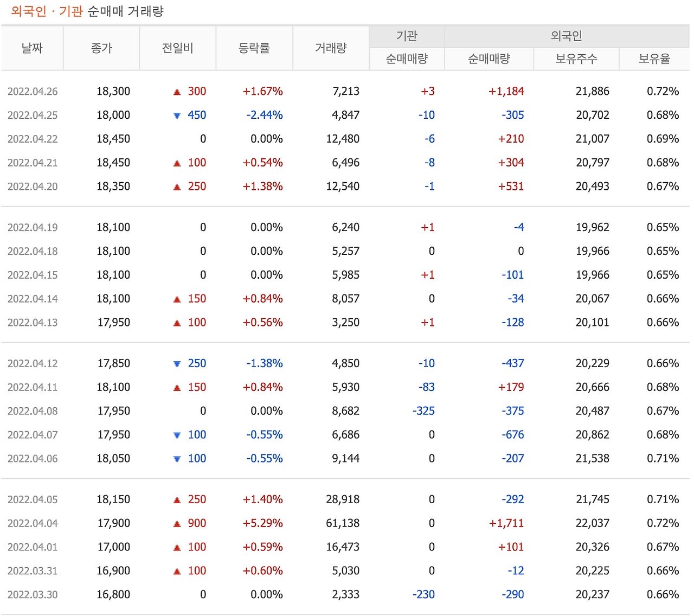This screenshot has height=616, width=694.
Task: Switch to the 외국인 column group header
Action: tap(566, 36)
